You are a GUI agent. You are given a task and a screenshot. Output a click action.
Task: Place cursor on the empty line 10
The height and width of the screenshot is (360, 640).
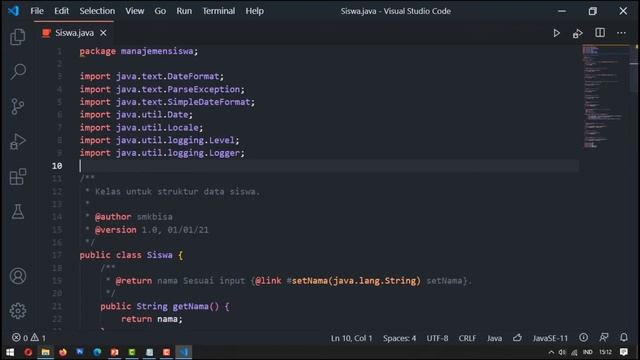coord(329,166)
